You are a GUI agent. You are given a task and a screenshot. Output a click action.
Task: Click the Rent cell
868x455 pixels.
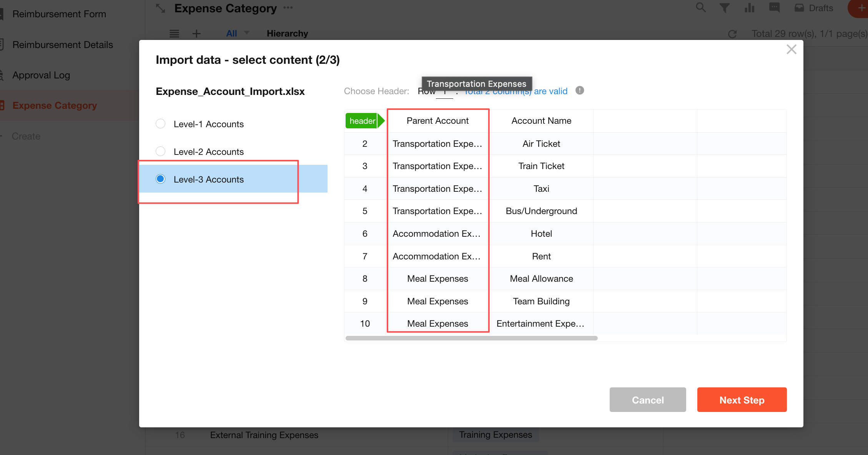(x=541, y=256)
